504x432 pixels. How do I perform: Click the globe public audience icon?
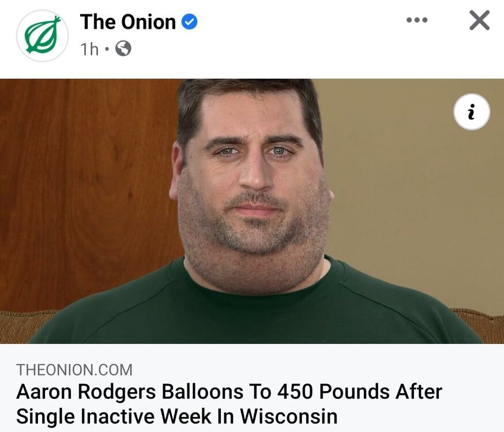pyautogui.click(x=123, y=48)
